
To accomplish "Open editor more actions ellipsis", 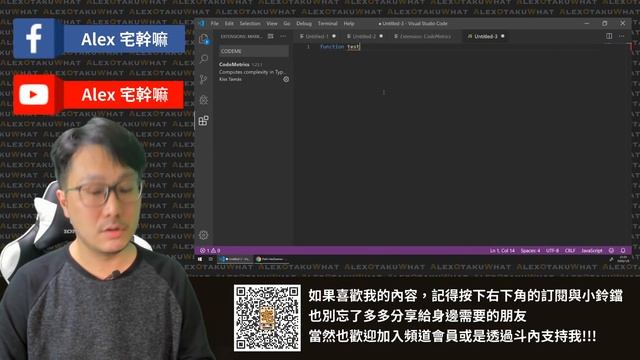I will tap(622, 36).
